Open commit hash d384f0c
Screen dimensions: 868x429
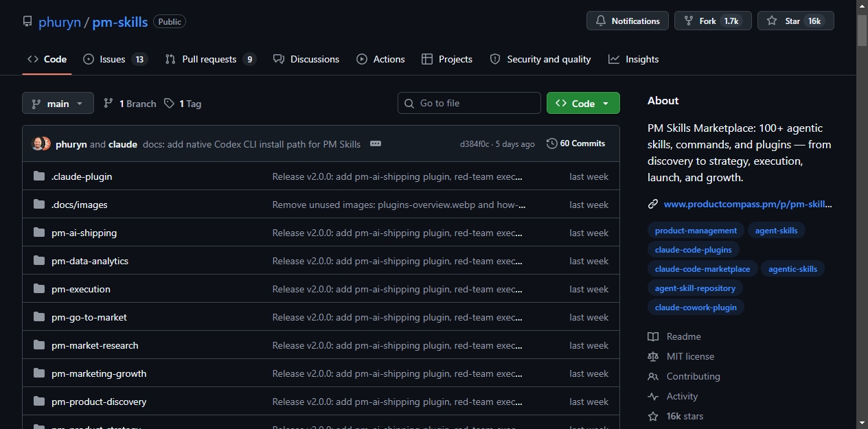click(x=475, y=144)
